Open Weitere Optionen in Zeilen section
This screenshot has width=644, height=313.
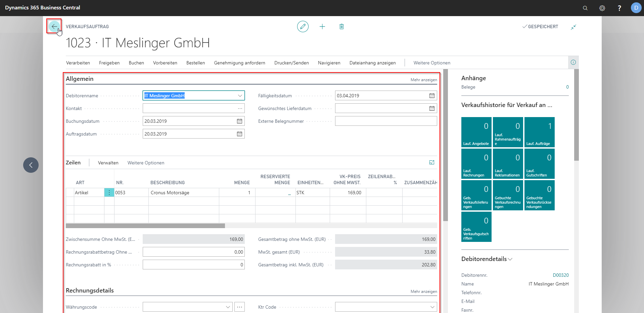(x=146, y=163)
